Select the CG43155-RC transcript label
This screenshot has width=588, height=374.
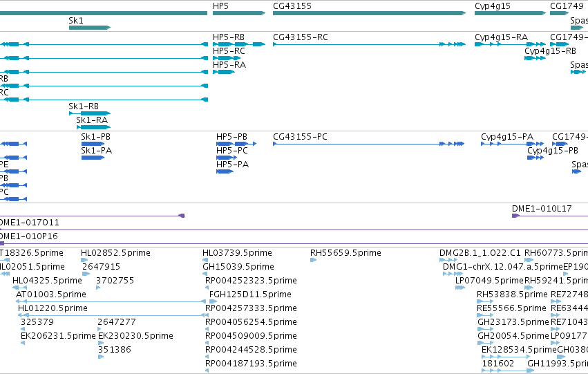(301, 37)
